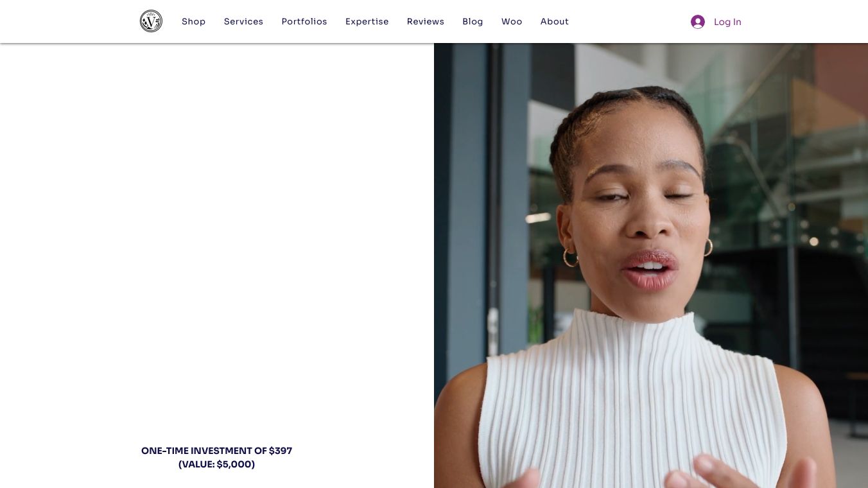The height and width of the screenshot is (488, 868).
Task: Open the Services page
Action: (x=243, y=21)
